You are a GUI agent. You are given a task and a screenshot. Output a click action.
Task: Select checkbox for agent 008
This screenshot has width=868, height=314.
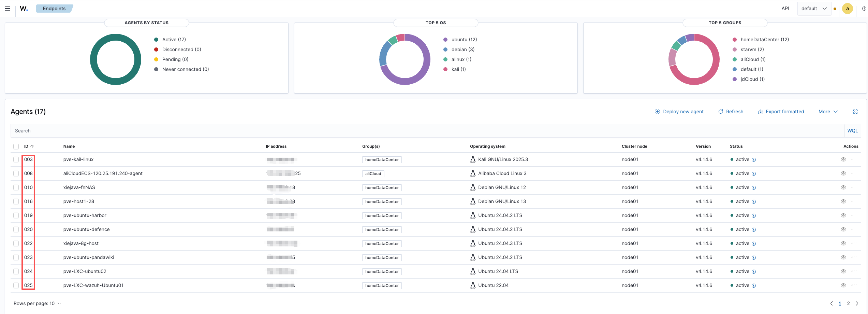point(16,173)
